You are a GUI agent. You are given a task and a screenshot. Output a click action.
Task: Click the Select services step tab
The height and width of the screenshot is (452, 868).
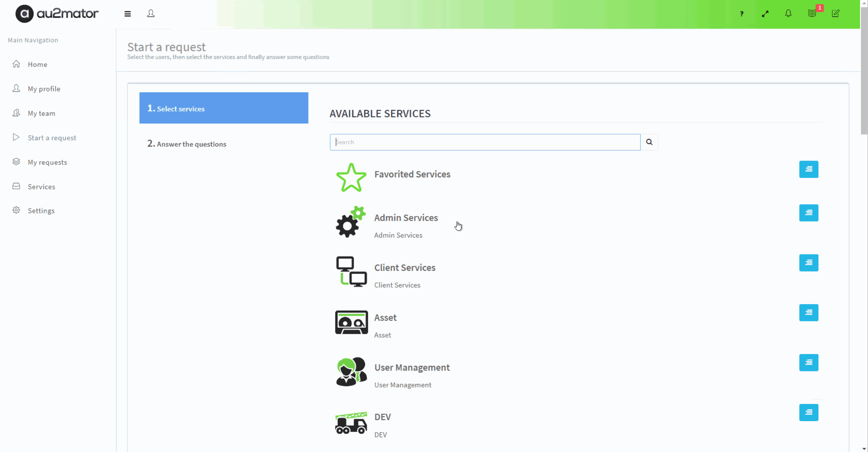[224, 108]
